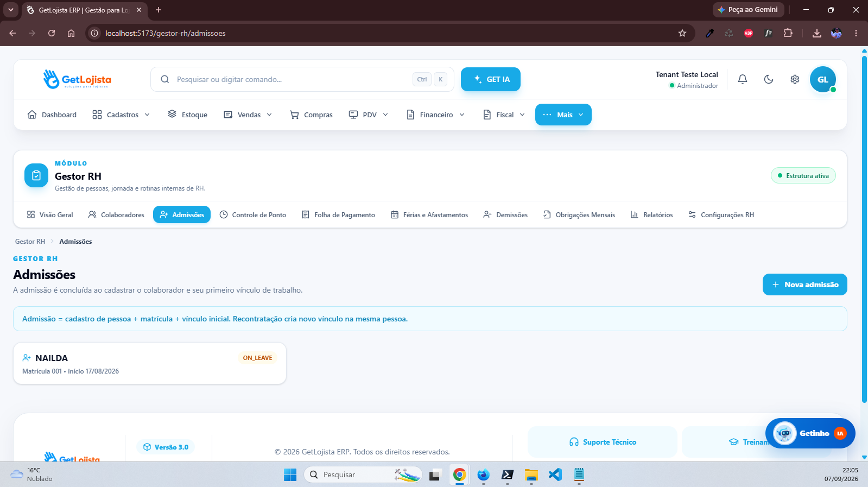Viewport: 868px width, 487px height.
Task: Click the Suporte Técnico button
Action: pos(603,442)
